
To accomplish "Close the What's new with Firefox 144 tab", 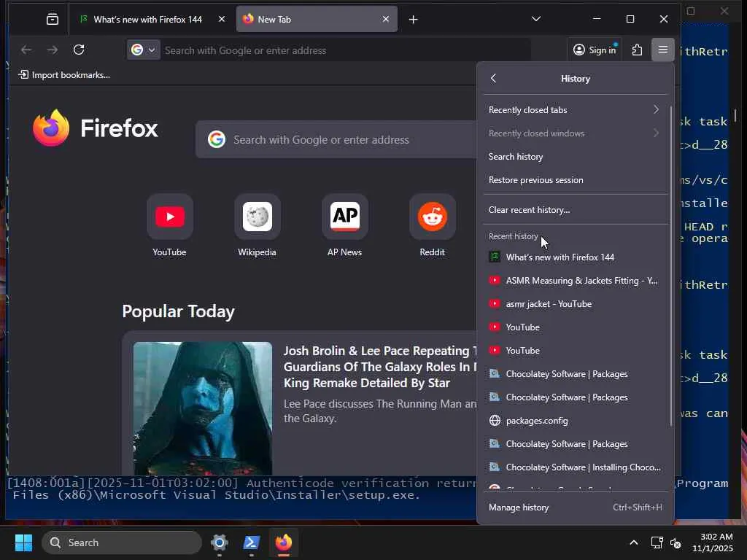I will click(222, 19).
